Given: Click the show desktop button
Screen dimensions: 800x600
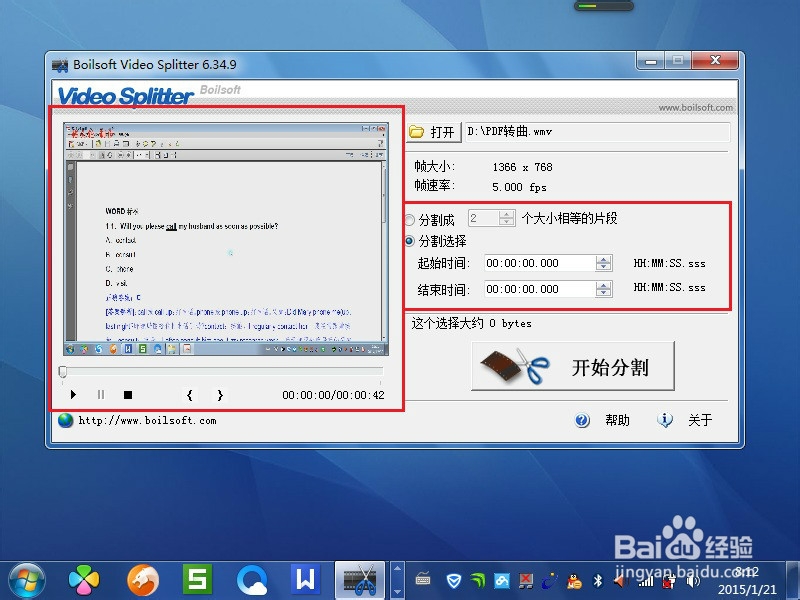Looking at the screenshot, I should 792,581.
